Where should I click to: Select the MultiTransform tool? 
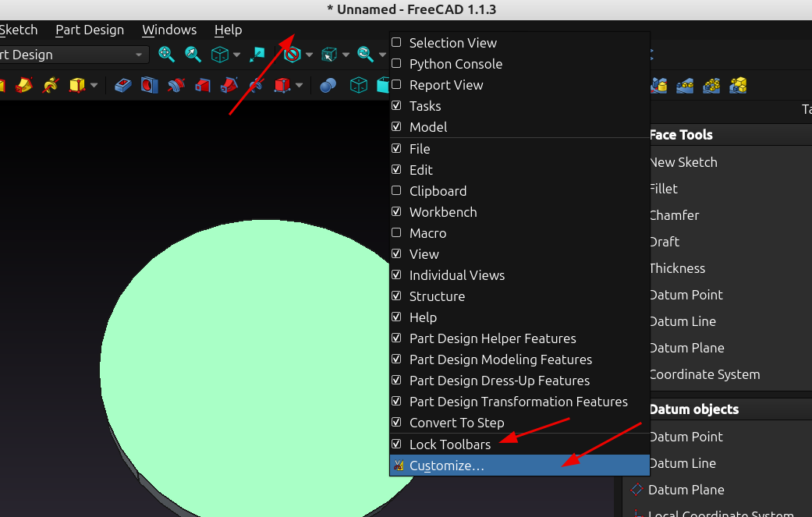[x=738, y=85]
